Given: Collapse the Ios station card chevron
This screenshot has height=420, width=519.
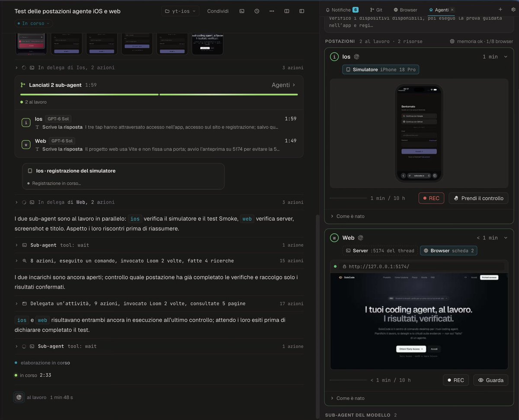Looking at the screenshot, I should tap(506, 57).
